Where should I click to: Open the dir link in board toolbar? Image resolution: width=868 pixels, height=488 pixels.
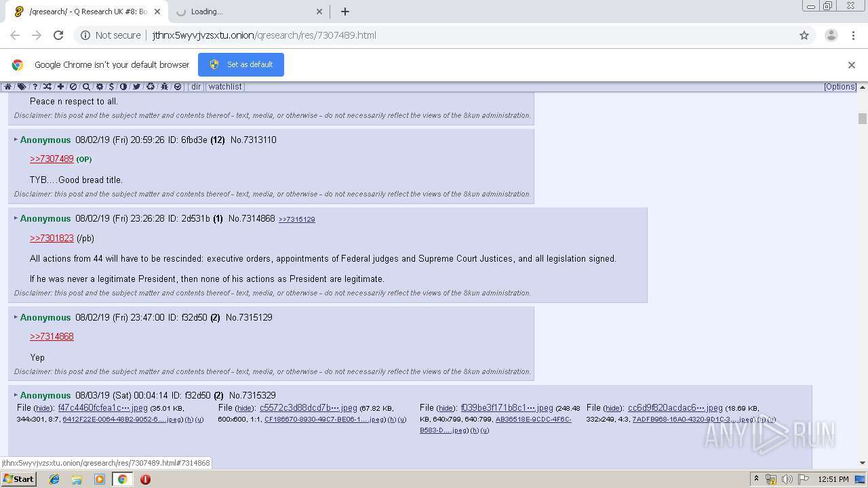pyautogui.click(x=196, y=87)
